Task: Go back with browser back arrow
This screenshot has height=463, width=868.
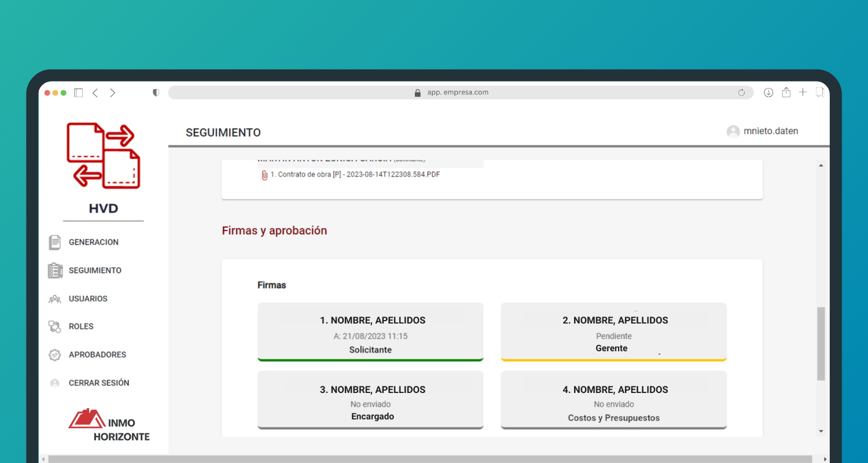Action: point(95,93)
